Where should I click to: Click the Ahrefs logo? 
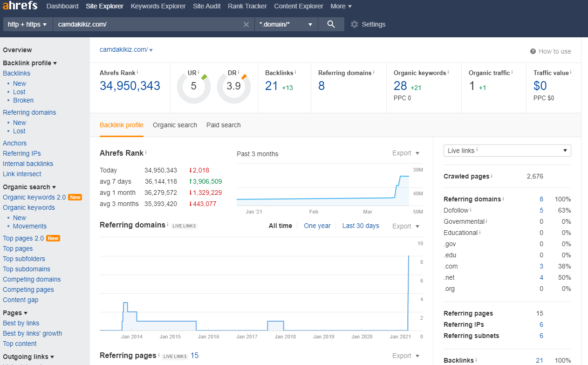20,6
